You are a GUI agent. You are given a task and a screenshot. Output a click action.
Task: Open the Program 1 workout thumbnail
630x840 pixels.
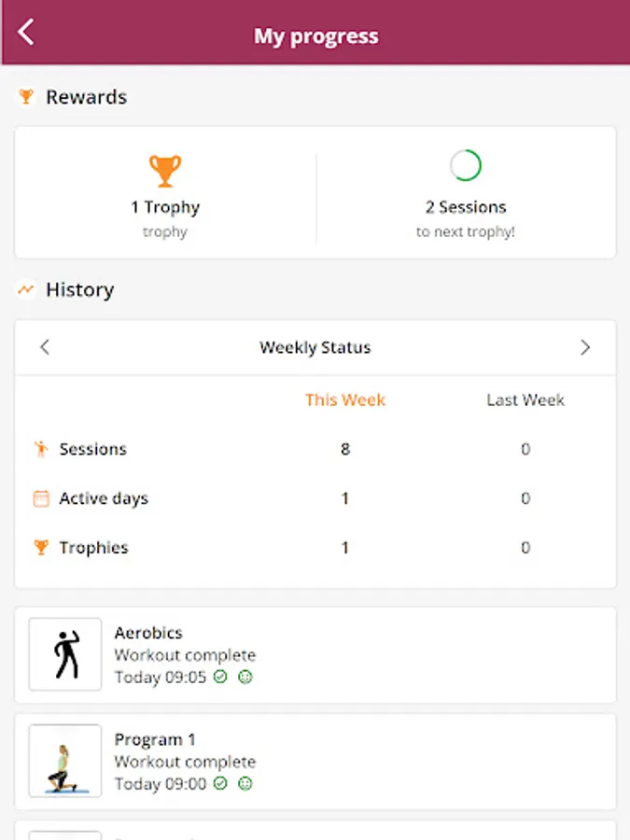coord(65,761)
